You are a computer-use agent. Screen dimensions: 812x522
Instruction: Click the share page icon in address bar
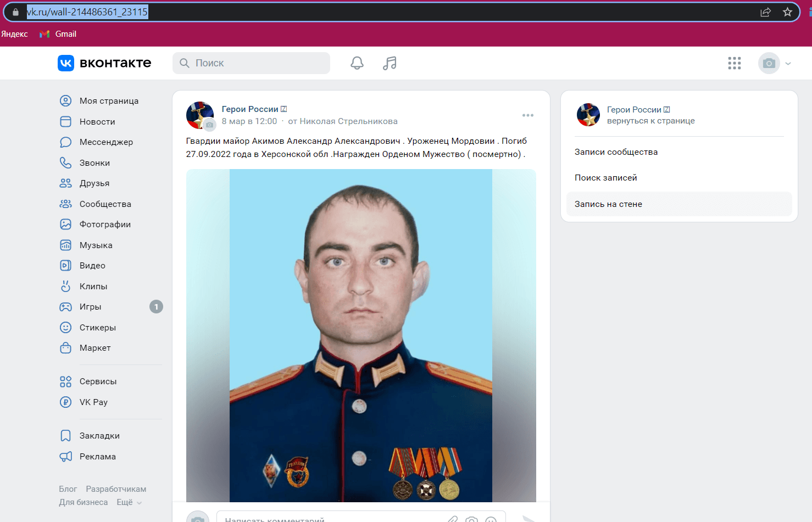point(765,12)
